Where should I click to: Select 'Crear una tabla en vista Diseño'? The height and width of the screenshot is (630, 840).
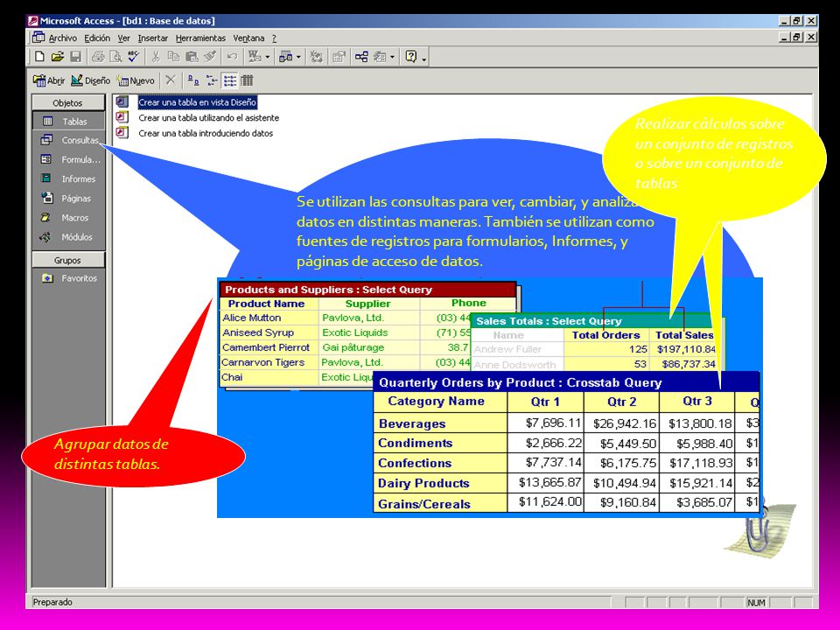tap(197, 101)
